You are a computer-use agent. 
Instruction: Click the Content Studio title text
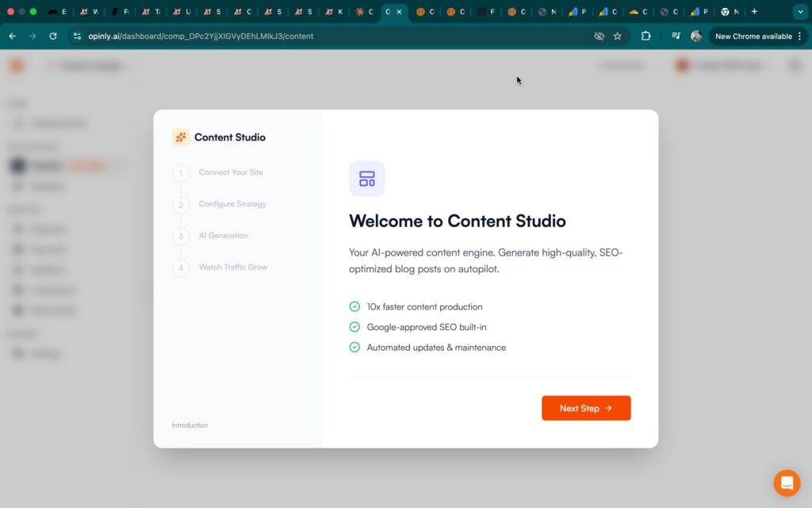[x=230, y=137]
